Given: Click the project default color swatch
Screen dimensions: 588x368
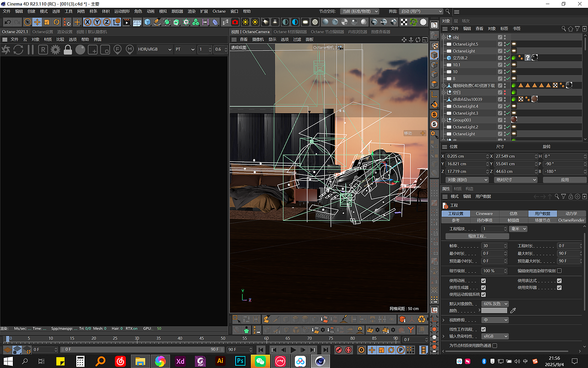Looking at the screenshot, I should click(x=494, y=310).
